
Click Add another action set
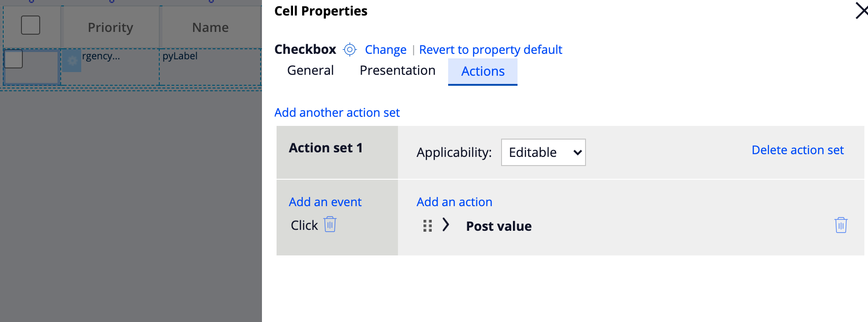click(x=337, y=113)
